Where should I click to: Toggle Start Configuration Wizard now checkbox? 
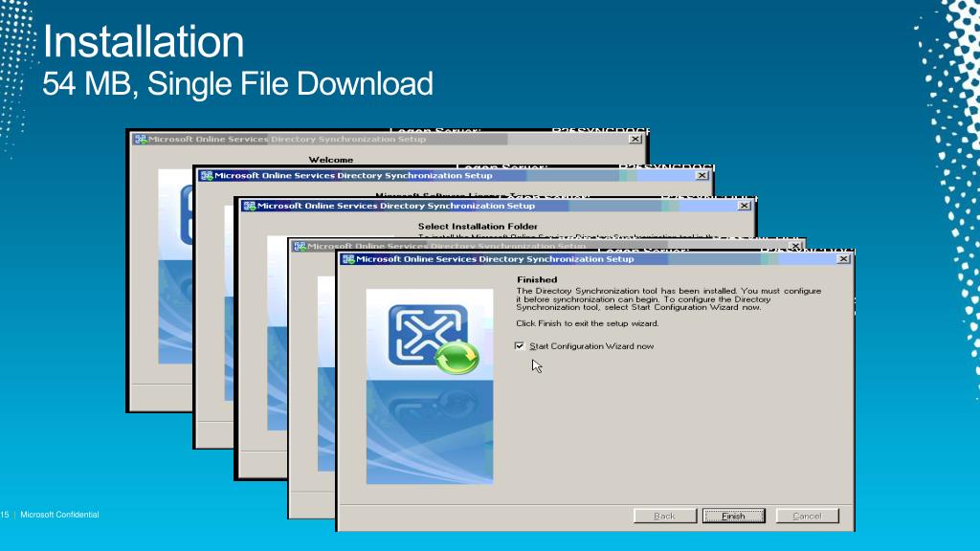point(520,346)
